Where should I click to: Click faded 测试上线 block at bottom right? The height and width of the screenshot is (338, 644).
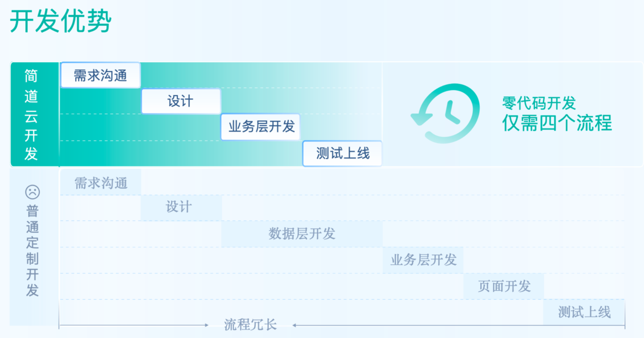pos(584,312)
